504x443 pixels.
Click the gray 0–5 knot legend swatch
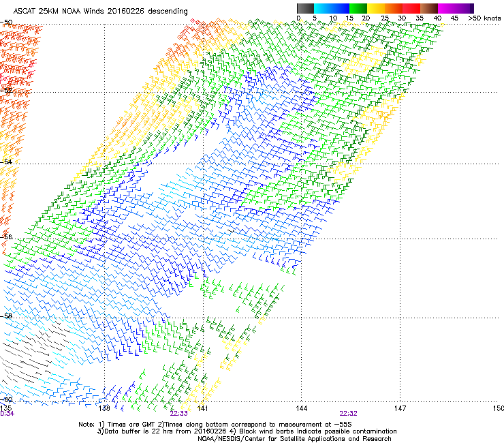305,8
